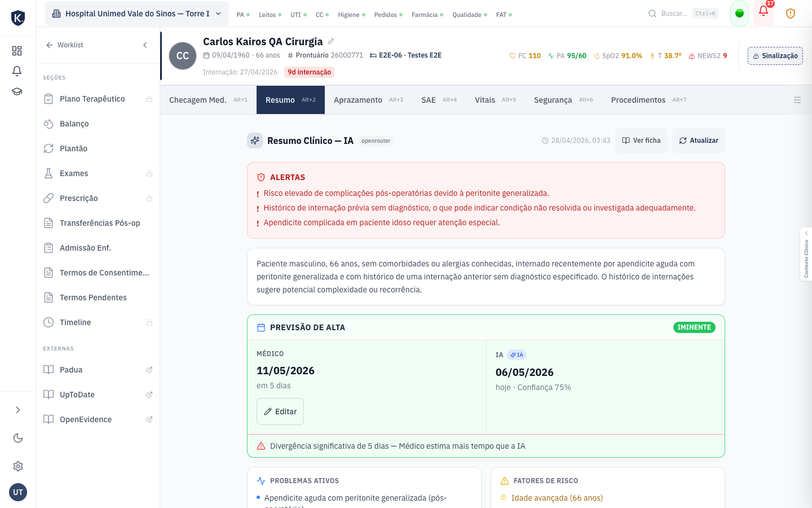Open Padua external link

click(98, 370)
